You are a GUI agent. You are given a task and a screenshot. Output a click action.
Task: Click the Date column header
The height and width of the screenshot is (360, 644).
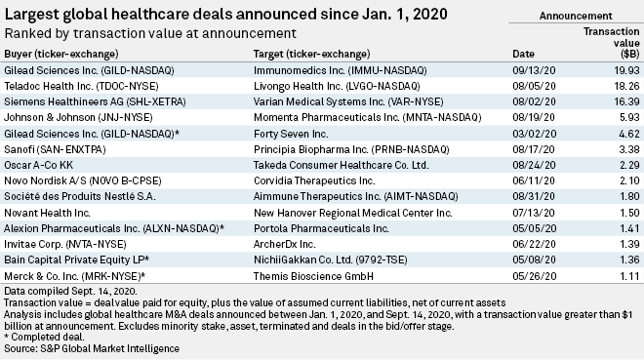(x=523, y=55)
